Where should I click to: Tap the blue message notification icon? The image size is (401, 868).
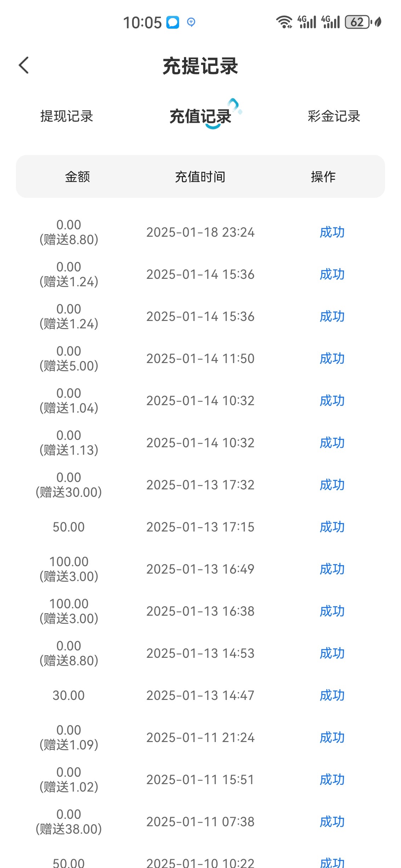pyautogui.click(x=173, y=22)
